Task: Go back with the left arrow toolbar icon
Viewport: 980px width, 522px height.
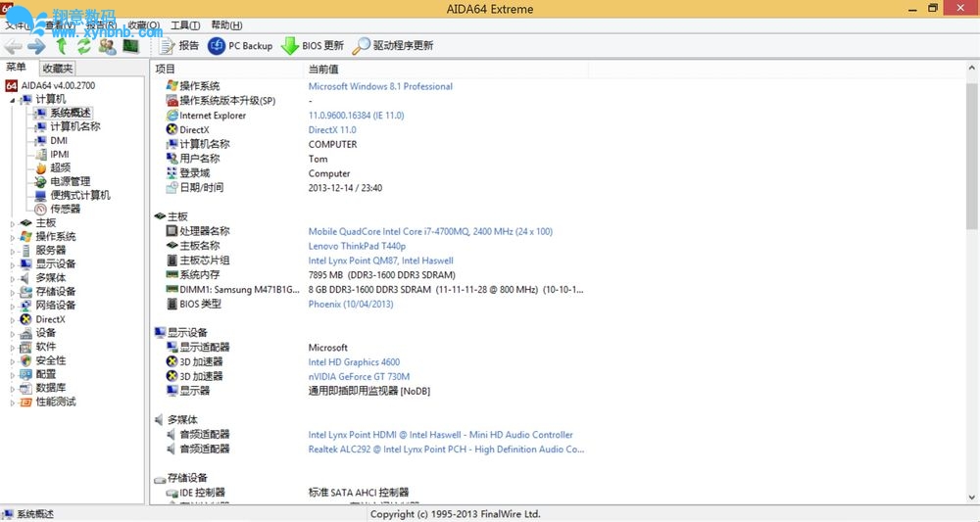Action: coord(13,46)
